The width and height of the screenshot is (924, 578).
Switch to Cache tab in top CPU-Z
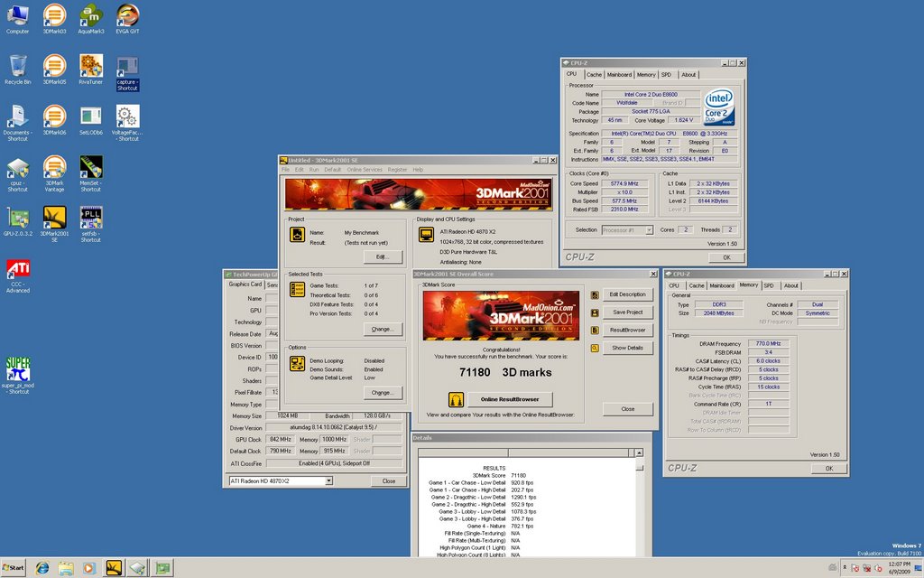click(x=594, y=75)
